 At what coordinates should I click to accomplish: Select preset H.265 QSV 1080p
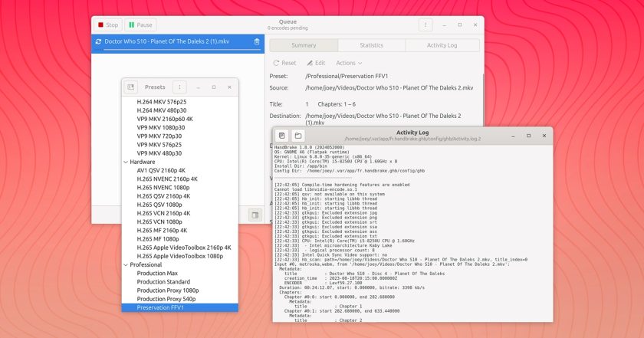180,205
